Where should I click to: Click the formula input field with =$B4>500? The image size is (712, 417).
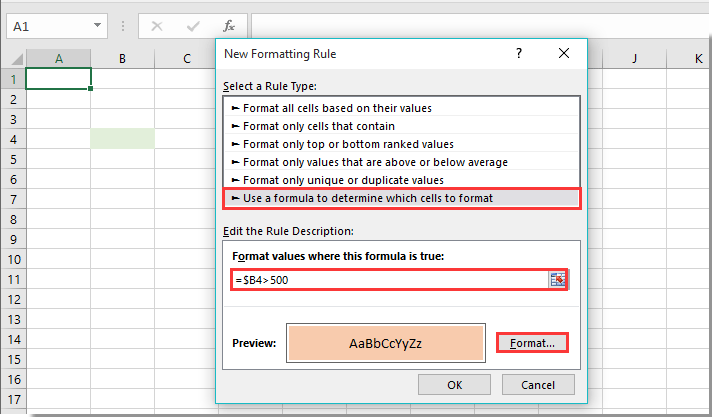coord(390,280)
